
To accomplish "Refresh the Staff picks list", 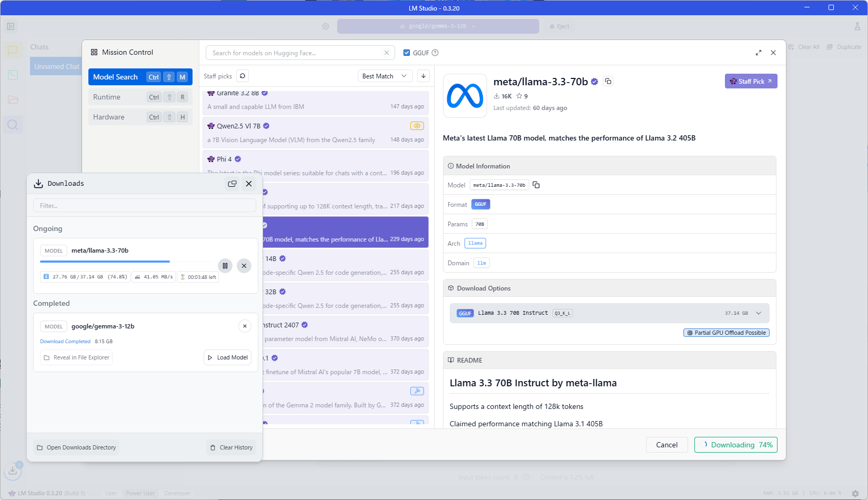I will click(243, 76).
